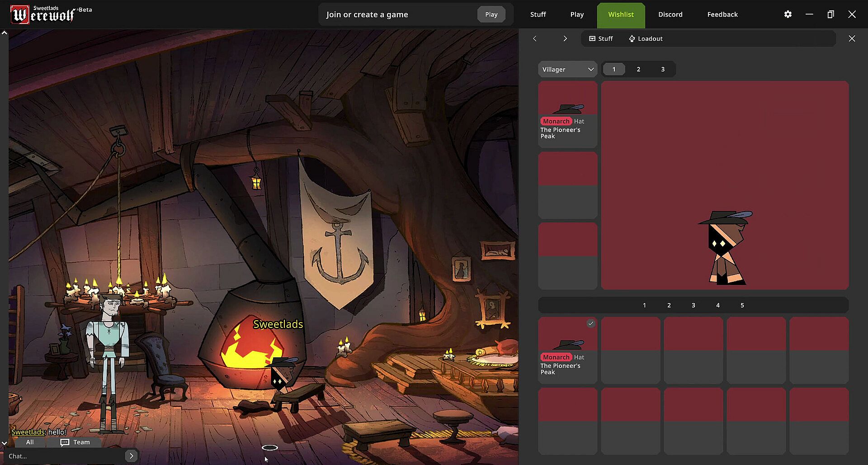Send chat message with arrow button
The width and height of the screenshot is (868, 465).
coord(131,456)
